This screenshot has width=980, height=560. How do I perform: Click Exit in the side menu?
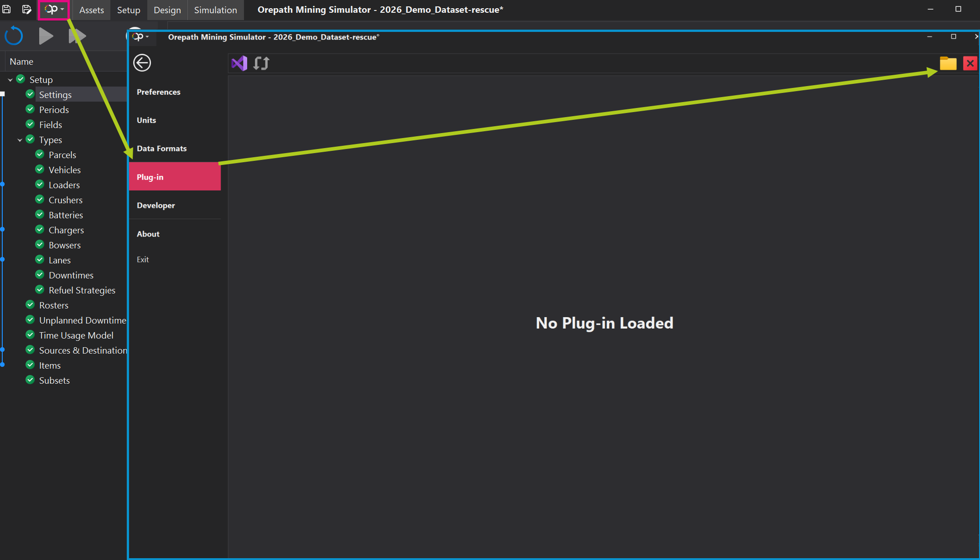click(x=143, y=259)
